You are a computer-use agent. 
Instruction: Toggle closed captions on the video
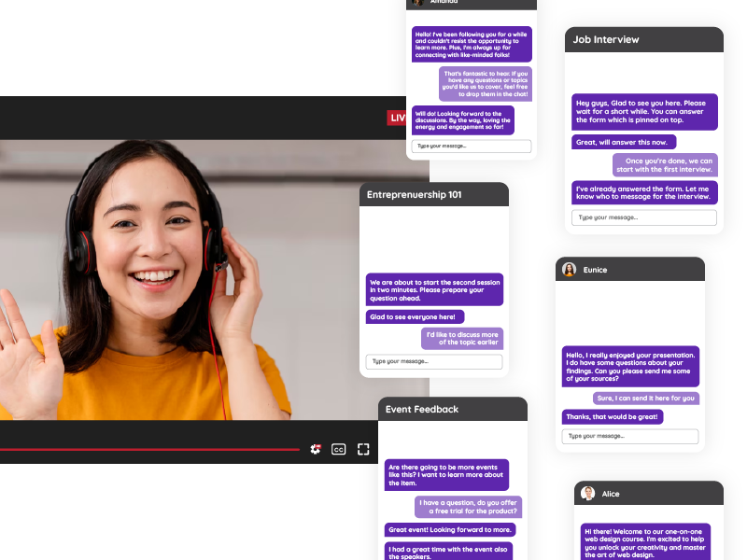click(339, 449)
